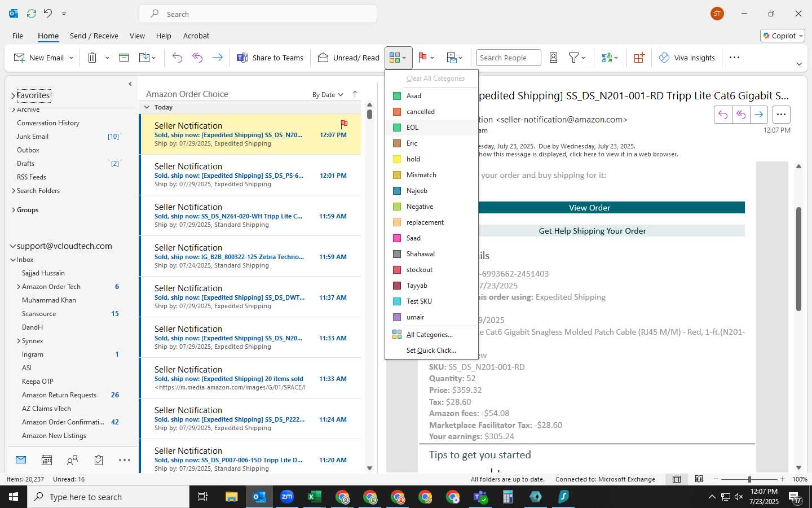Switch to Reading view in status bar
This screenshot has width=812, height=508.
pos(699,479)
